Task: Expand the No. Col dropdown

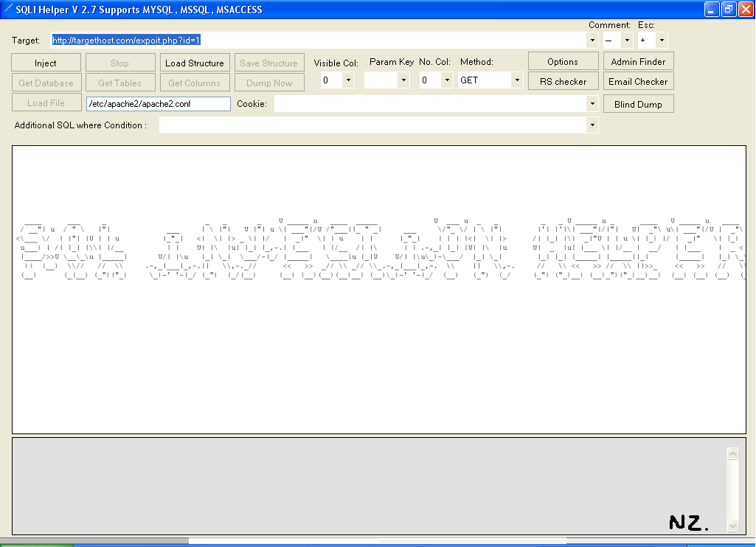Action: point(447,80)
